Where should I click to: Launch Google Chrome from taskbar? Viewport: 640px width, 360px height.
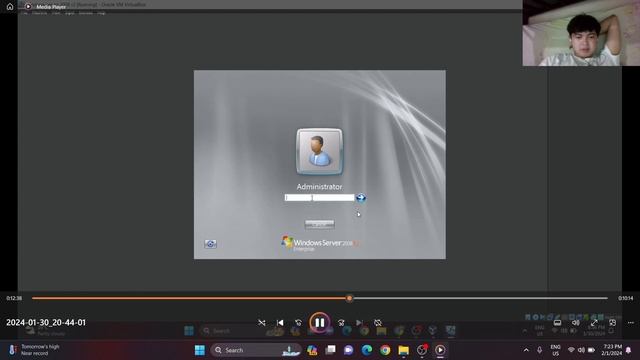[385, 350]
